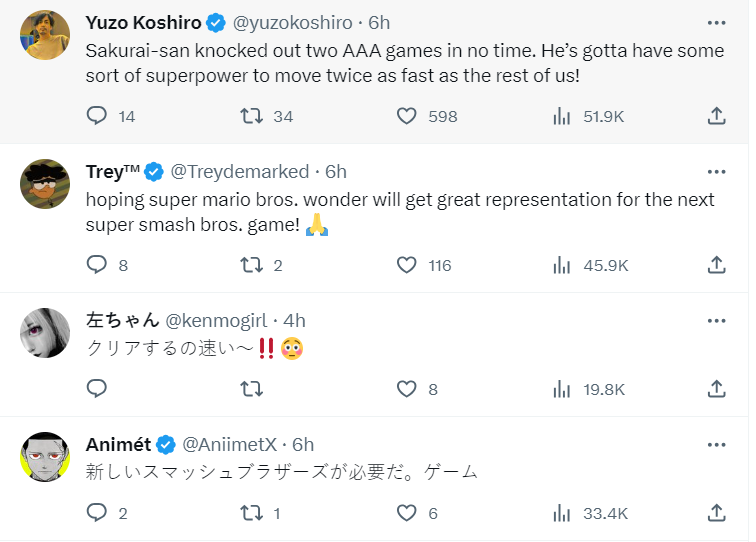Share Yuzo Koshiro's tweet
This screenshot has height=542, width=756.
click(x=716, y=116)
